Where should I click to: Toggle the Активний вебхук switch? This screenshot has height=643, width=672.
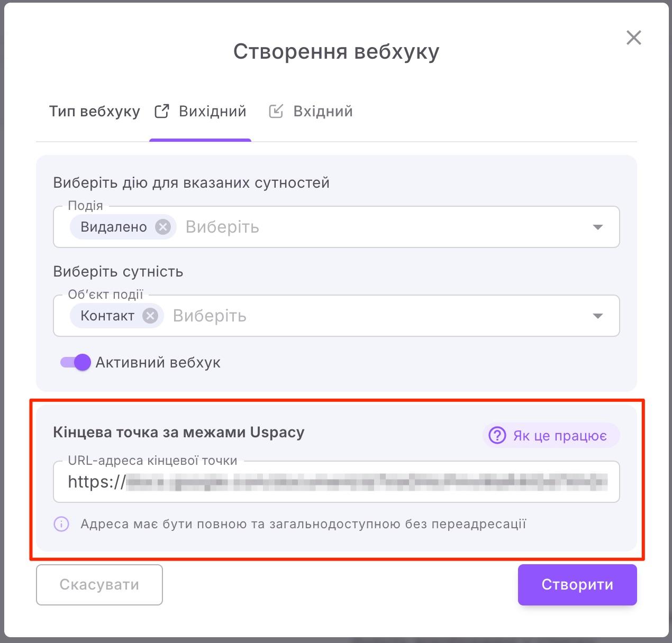point(75,362)
